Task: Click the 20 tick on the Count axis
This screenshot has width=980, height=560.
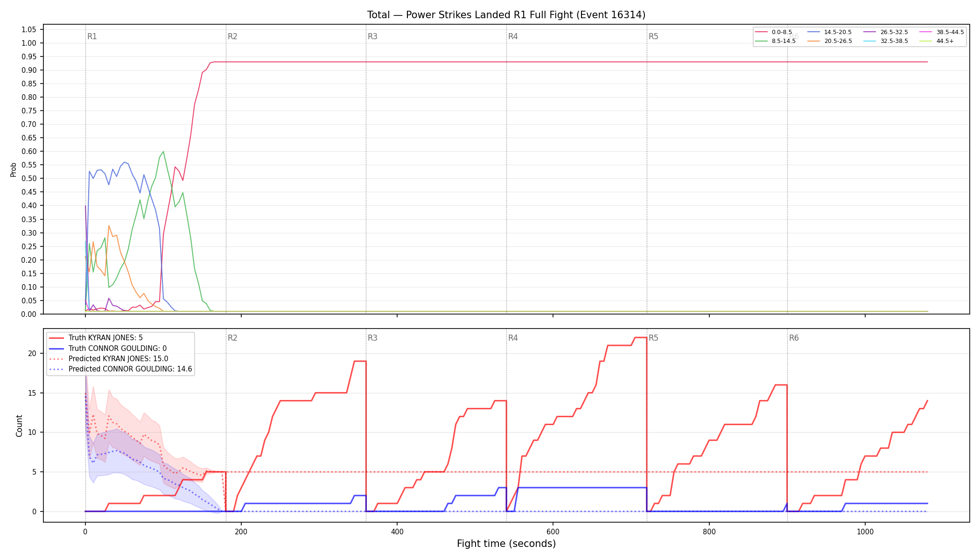Action: click(32, 353)
